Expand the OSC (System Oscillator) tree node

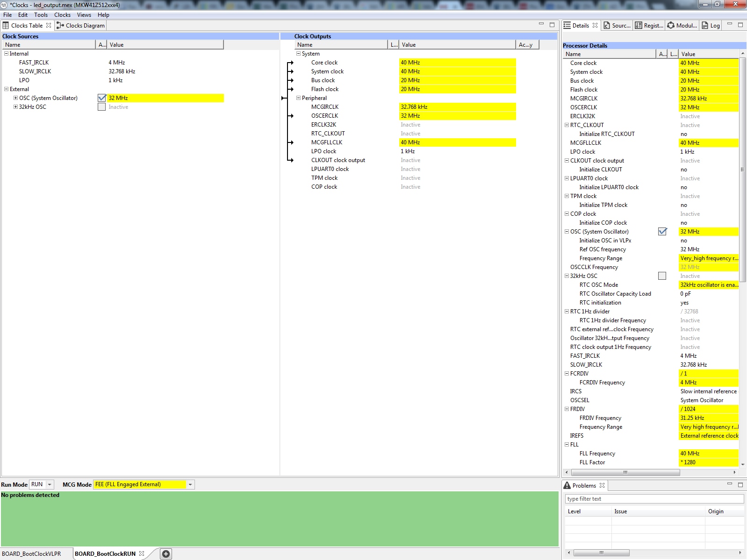[x=15, y=98]
